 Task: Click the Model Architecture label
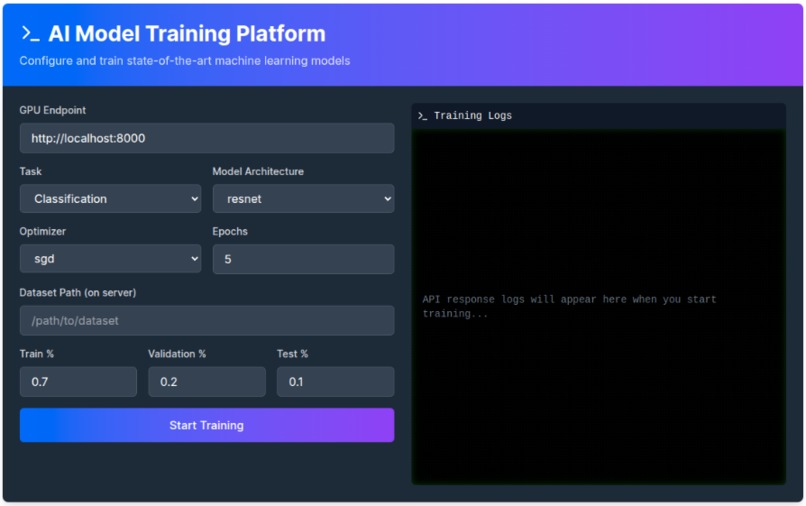click(258, 171)
